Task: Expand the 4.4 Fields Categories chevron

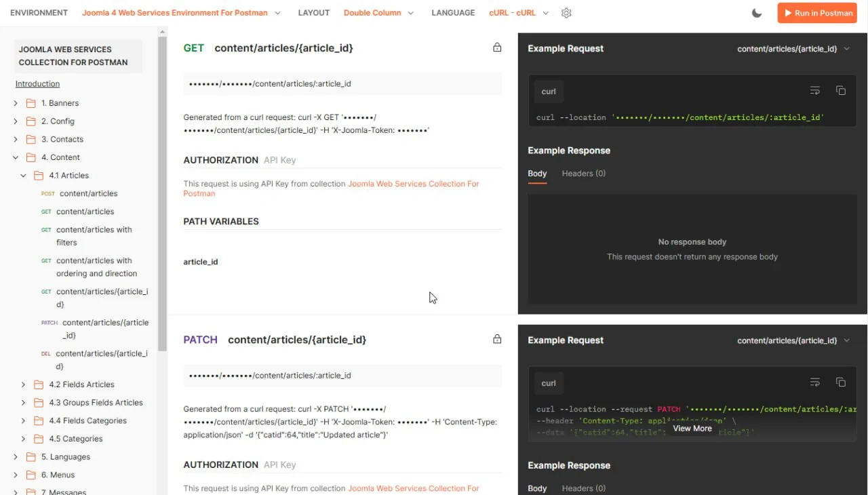Action: click(23, 420)
